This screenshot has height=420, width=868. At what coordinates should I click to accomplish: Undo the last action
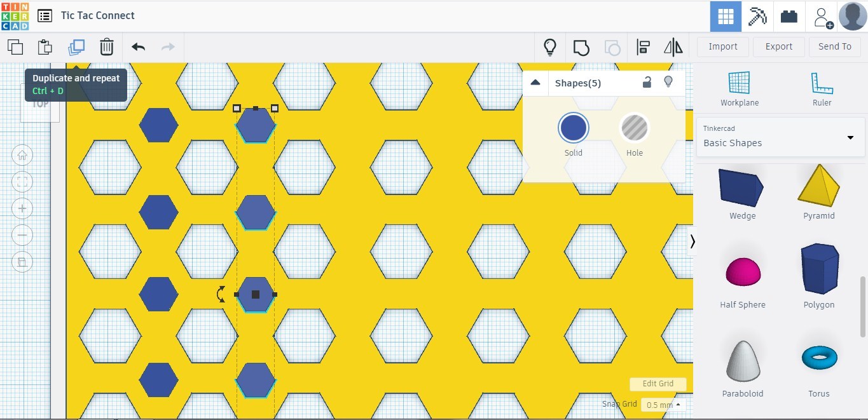tap(137, 46)
